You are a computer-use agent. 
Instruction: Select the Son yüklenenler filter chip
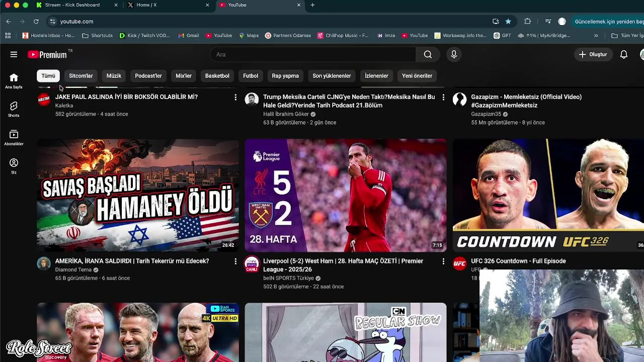tap(332, 76)
